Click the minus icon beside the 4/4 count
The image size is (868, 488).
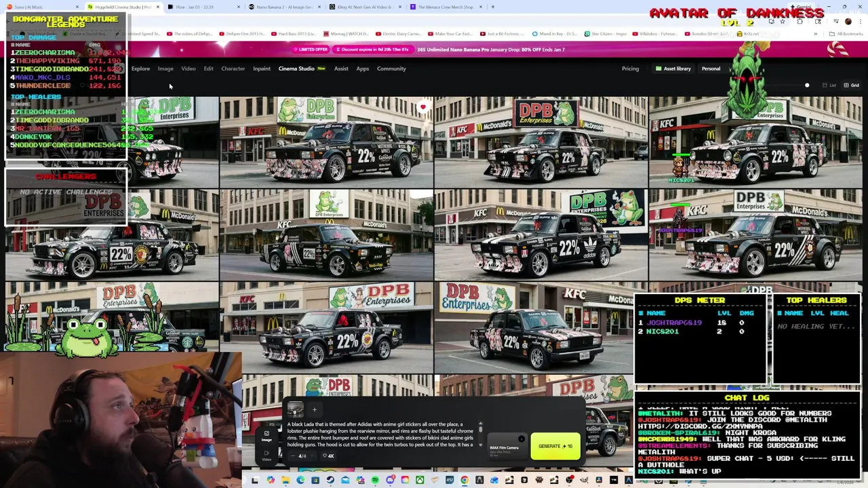tap(293, 456)
